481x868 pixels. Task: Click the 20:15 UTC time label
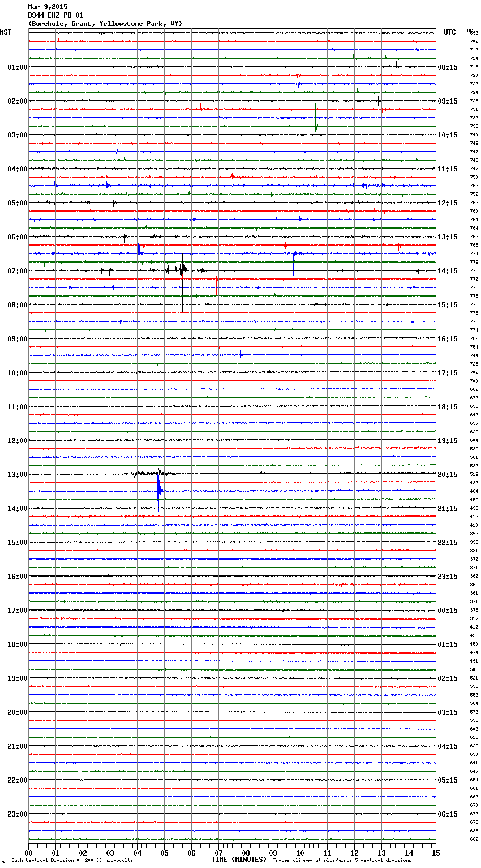tap(448, 475)
